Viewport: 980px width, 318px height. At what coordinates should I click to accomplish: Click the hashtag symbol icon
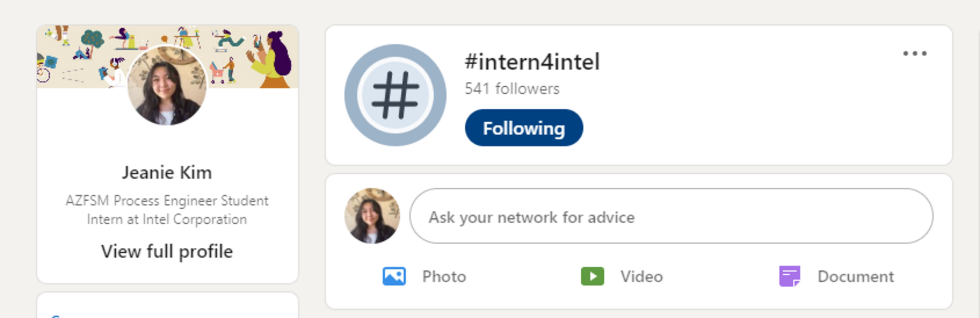pos(395,95)
